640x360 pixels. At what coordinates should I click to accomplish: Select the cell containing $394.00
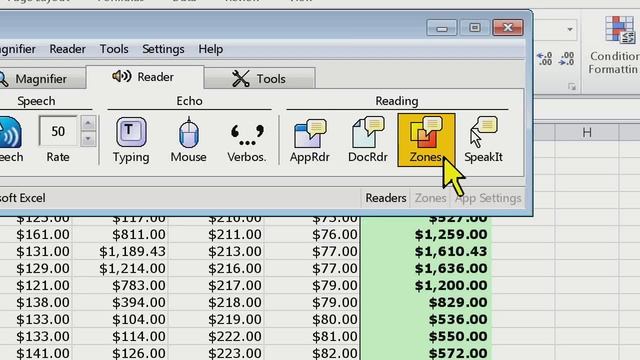121,302
